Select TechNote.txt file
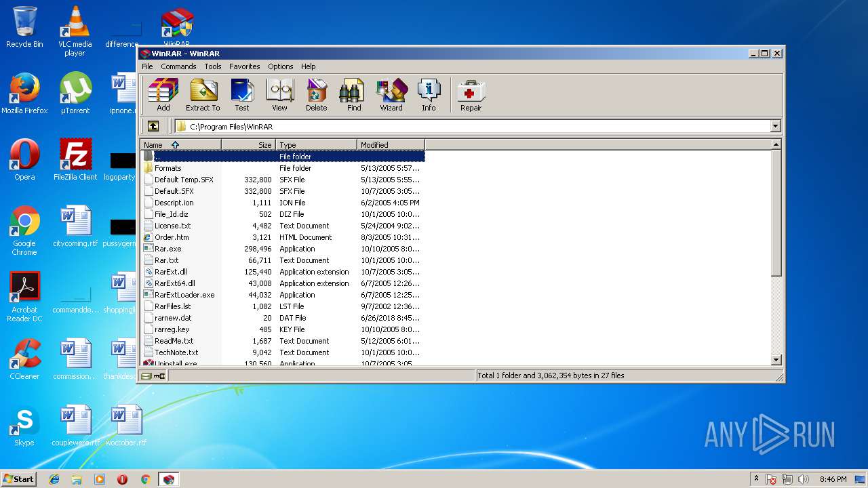The height and width of the screenshot is (488, 868). click(x=283, y=352)
